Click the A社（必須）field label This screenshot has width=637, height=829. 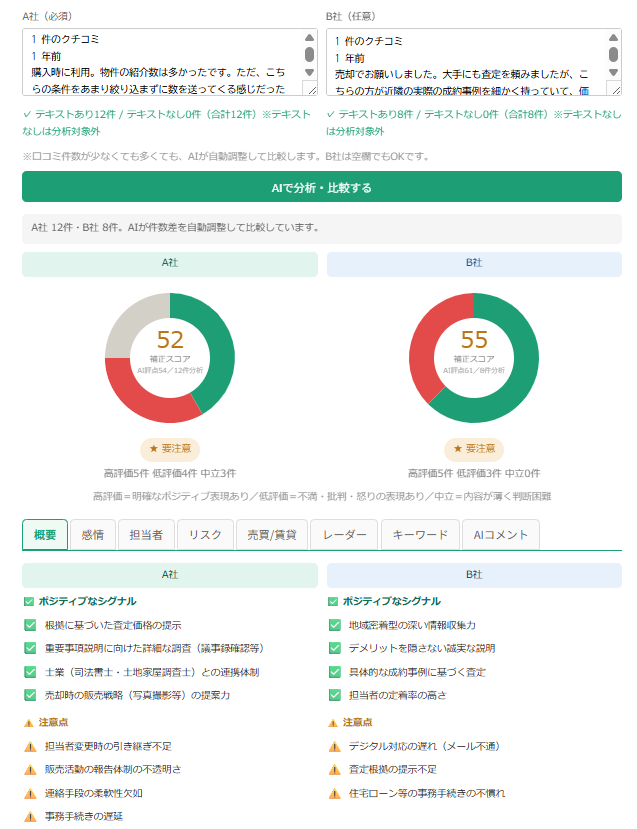coord(47,16)
